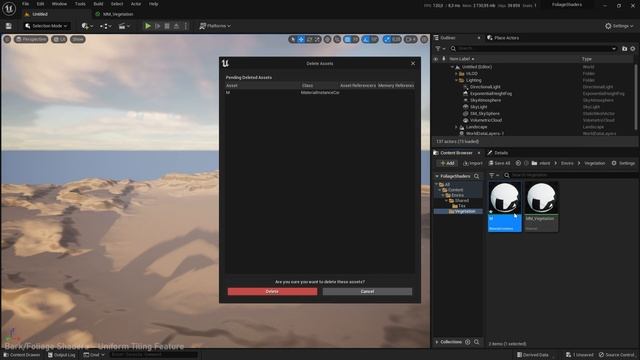The width and height of the screenshot is (640, 360).
Task: Expand the HLOD folder in Outliner
Action: tap(456, 74)
